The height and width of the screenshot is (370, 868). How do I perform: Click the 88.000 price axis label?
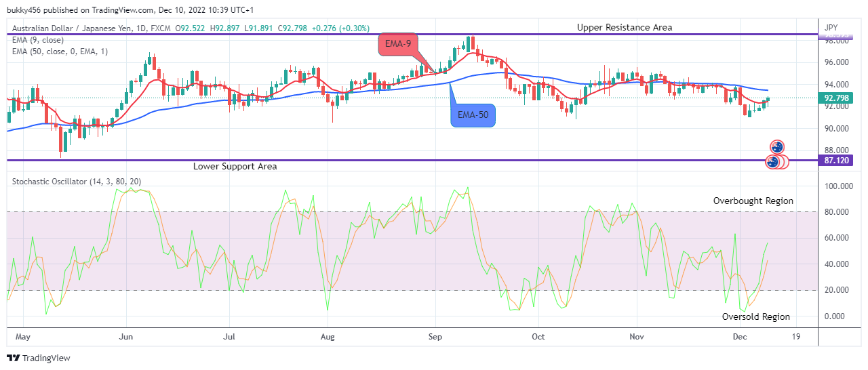coord(835,150)
